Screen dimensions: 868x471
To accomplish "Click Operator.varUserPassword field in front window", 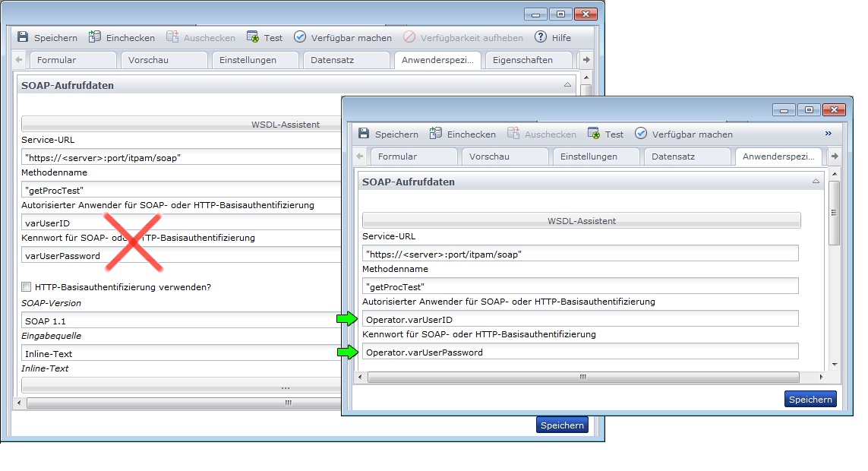I will point(580,352).
